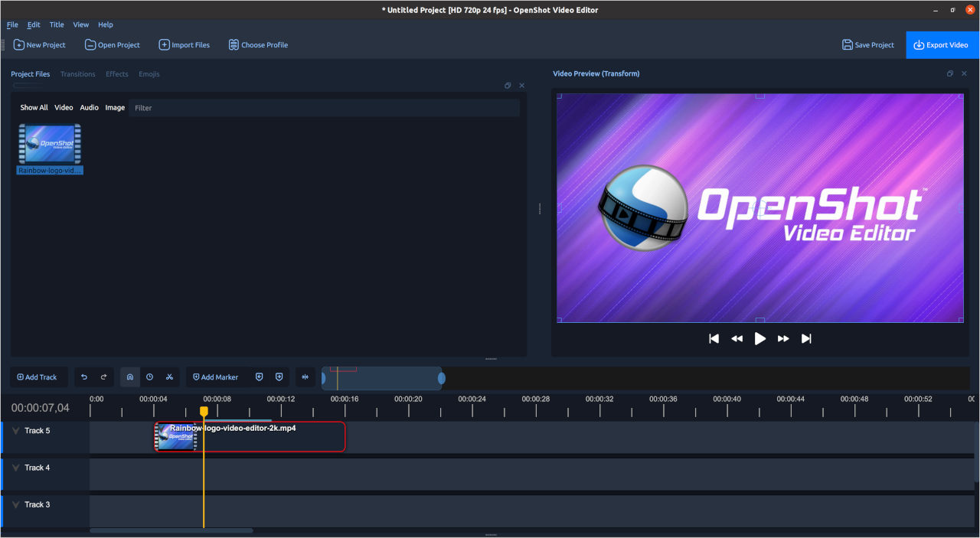Click the center playhead icon near the zoom slider
This screenshot has height=538, width=980.
point(305,377)
